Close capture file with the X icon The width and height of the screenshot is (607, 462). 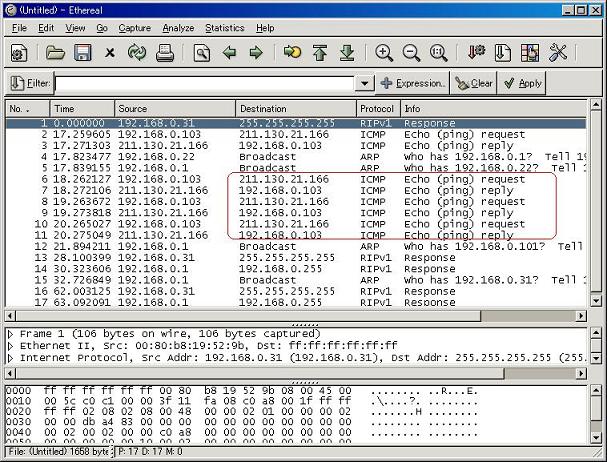coord(110,53)
